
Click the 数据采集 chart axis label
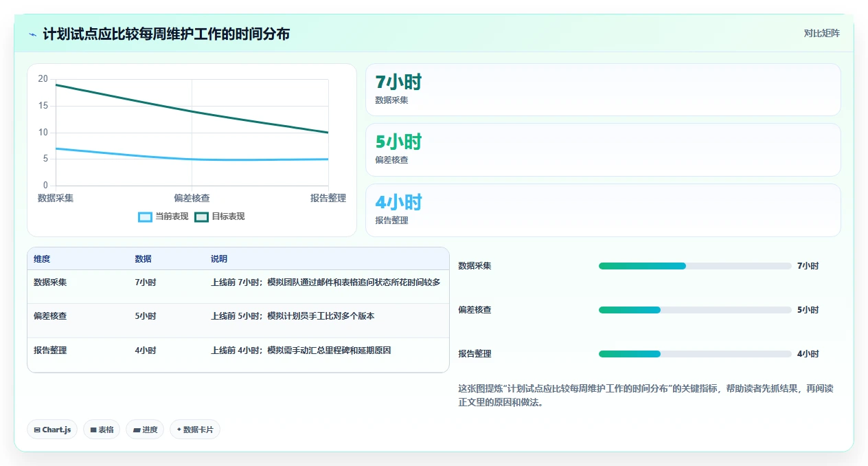coord(56,198)
